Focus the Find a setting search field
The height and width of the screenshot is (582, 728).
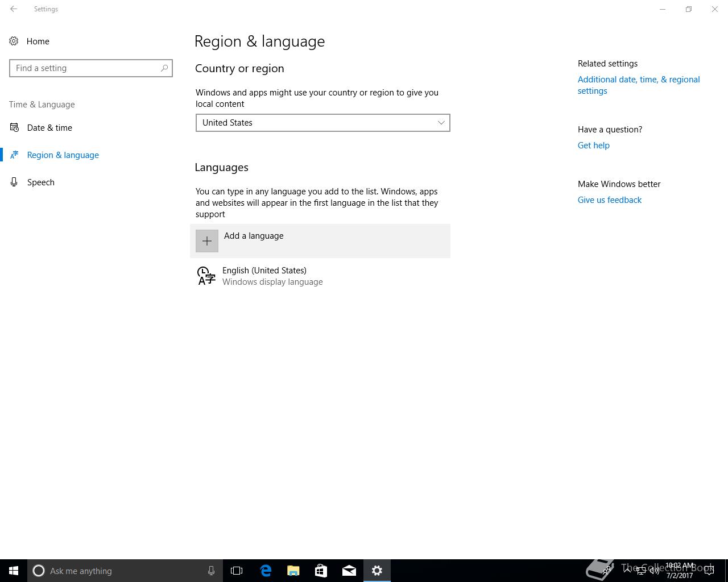click(x=85, y=68)
